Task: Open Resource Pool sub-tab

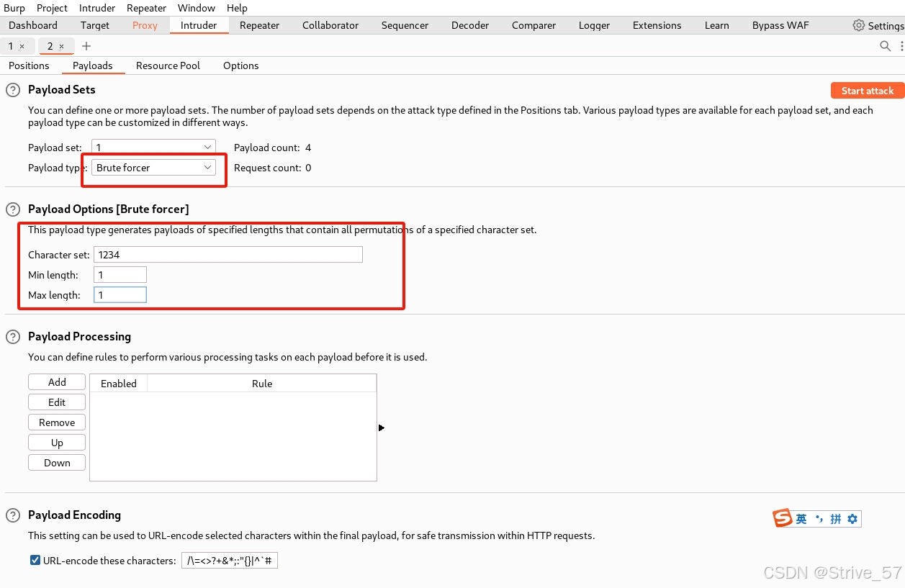Action: click(x=168, y=65)
